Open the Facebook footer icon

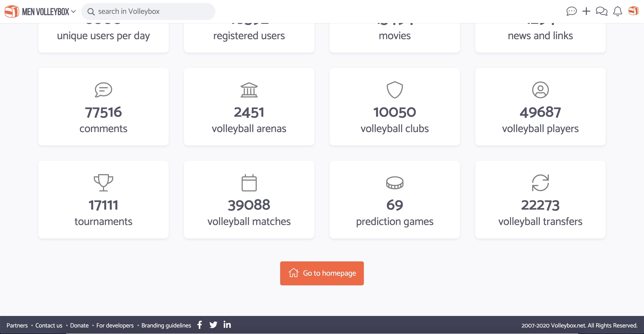click(x=200, y=325)
